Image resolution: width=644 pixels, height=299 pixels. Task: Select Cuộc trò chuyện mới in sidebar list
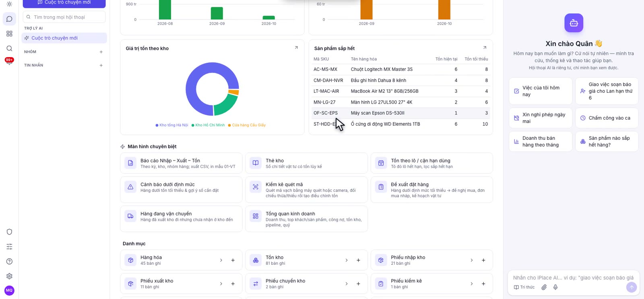tap(64, 38)
